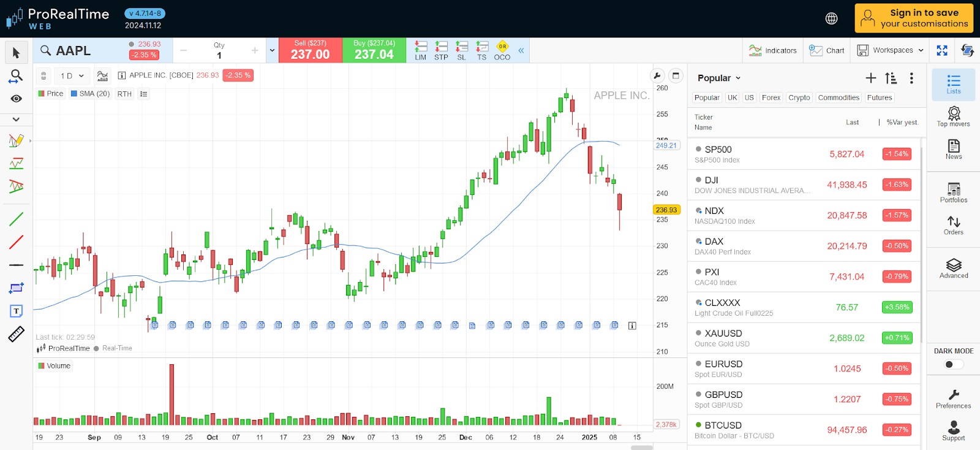The image size is (980, 450).
Task: Expand the order quantity options dropdown
Action: click(x=272, y=50)
